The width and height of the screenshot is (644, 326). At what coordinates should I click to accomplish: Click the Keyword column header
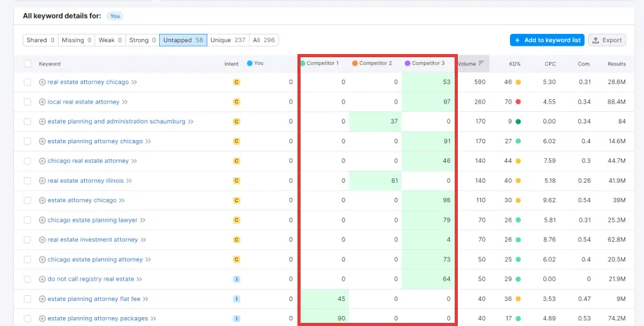click(x=50, y=63)
